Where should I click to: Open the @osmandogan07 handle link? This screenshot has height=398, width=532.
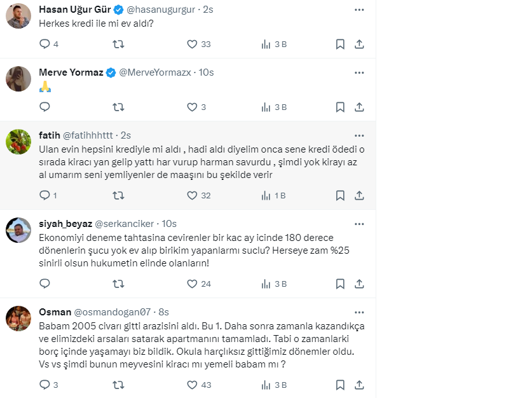(112, 312)
